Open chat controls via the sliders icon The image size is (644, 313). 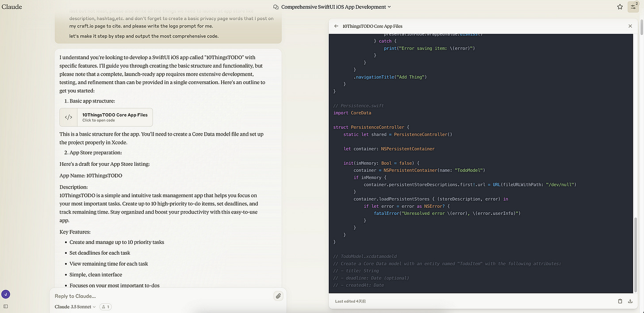tap(633, 7)
